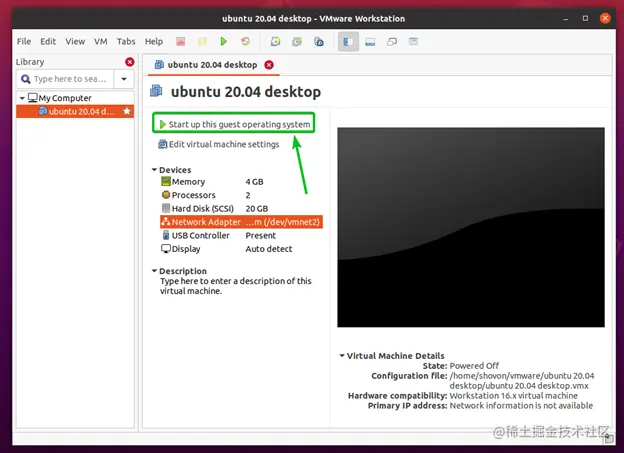Select the Processors device row
This screenshot has width=624, height=453.
tap(241, 195)
